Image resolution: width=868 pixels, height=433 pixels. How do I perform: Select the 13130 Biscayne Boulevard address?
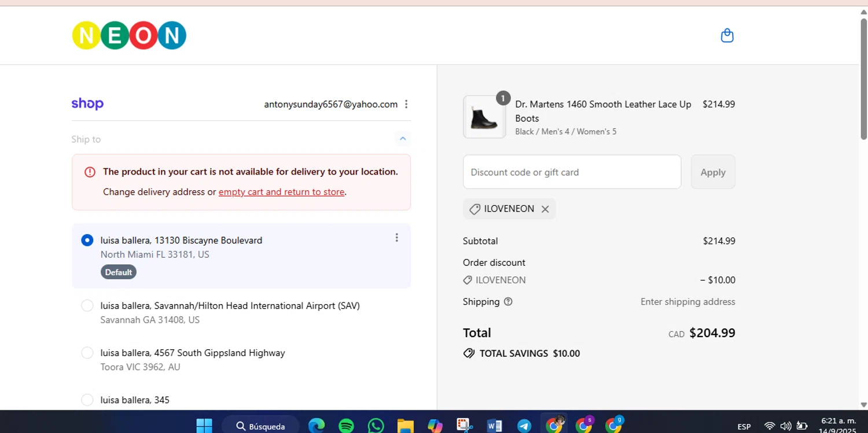click(x=87, y=240)
